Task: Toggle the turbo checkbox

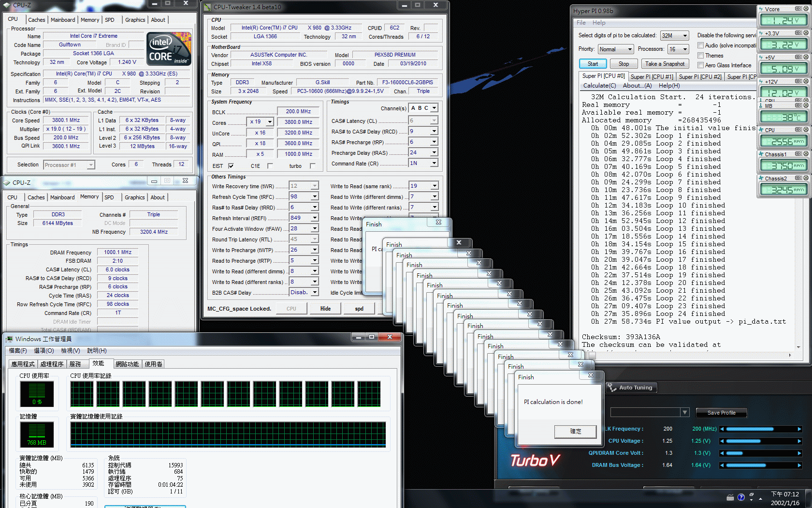Action: (312, 166)
